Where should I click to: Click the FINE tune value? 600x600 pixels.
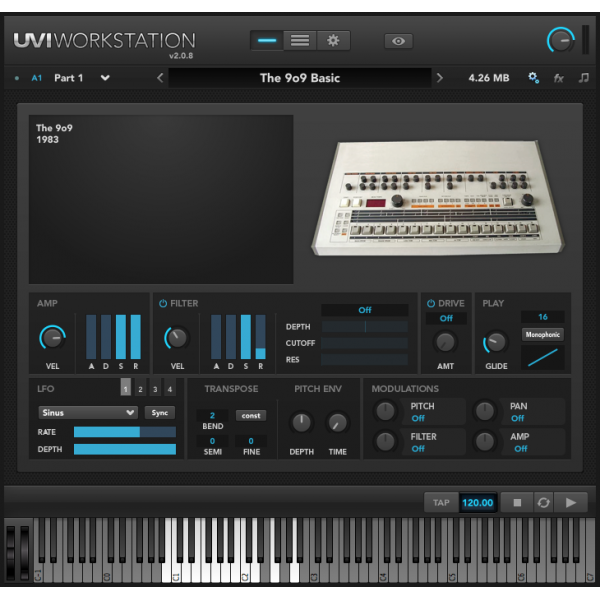(x=251, y=441)
